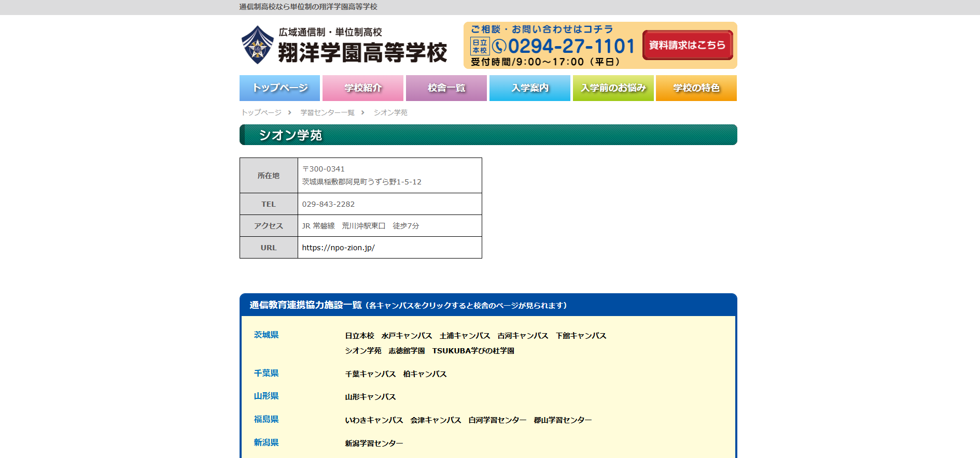The image size is (980, 458).
Task: Click the 学習センター一覧 breadcrumb link
Action: (x=327, y=112)
